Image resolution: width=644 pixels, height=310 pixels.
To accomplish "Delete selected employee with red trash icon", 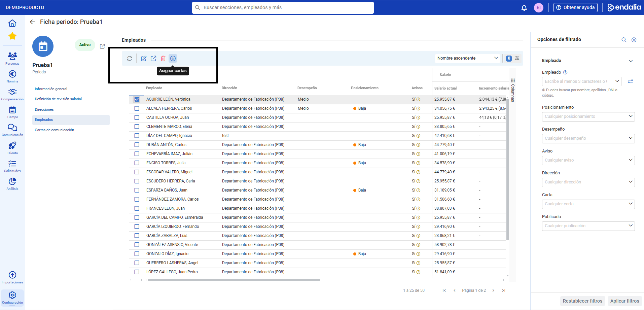I will point(163,59).
